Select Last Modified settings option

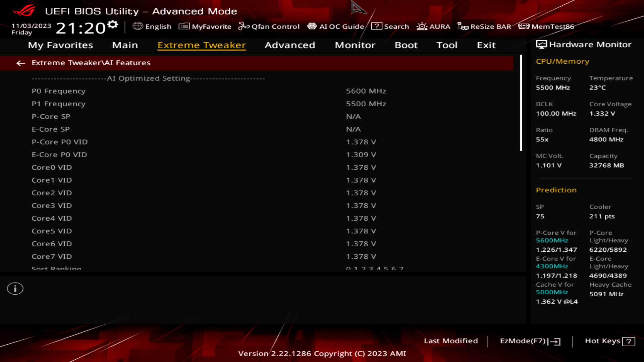pos(451,341)
